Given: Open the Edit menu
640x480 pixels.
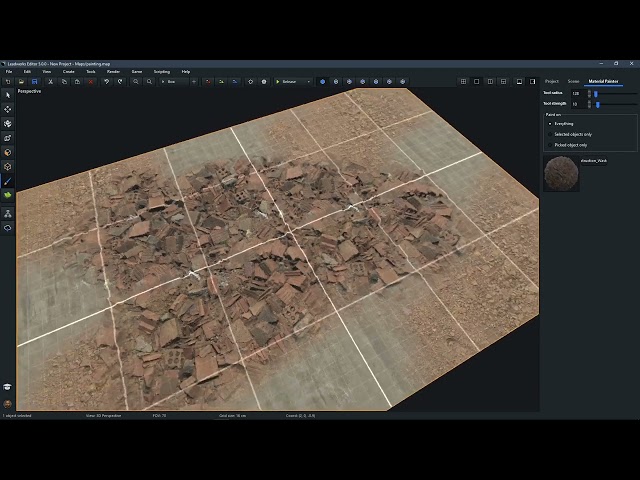Looking at the screenshot, I should click(27, 71).
